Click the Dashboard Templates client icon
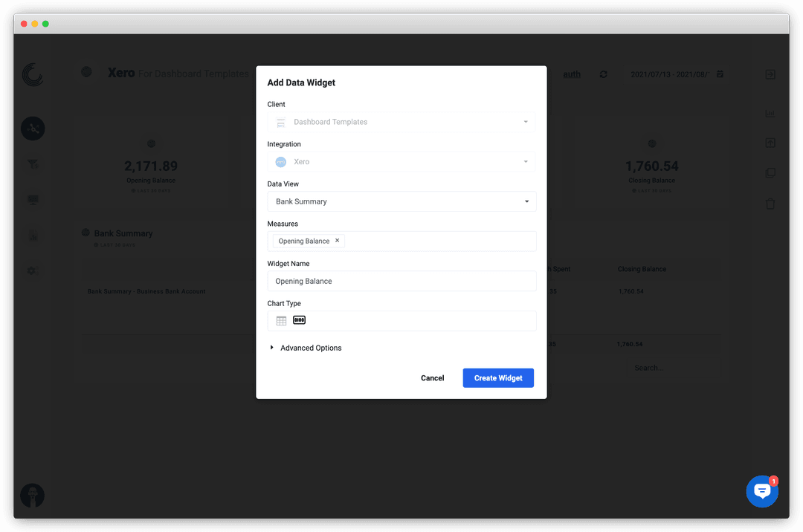Screen dimensions: 803x532 280,123
